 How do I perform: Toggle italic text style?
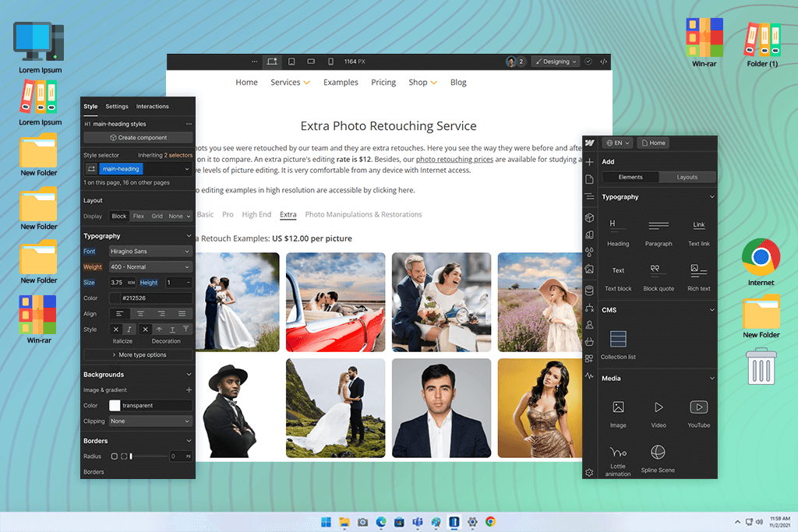coord(130,329)
